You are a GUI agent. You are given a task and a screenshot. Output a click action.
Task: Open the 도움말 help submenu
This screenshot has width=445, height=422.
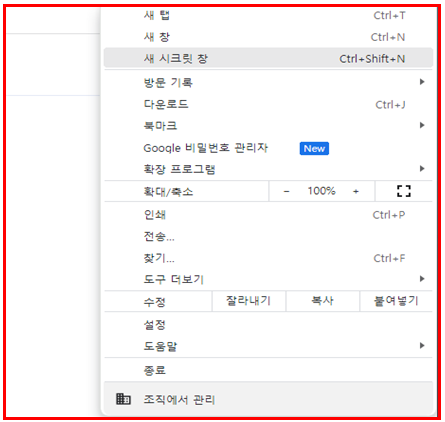(x=268, y=346)
